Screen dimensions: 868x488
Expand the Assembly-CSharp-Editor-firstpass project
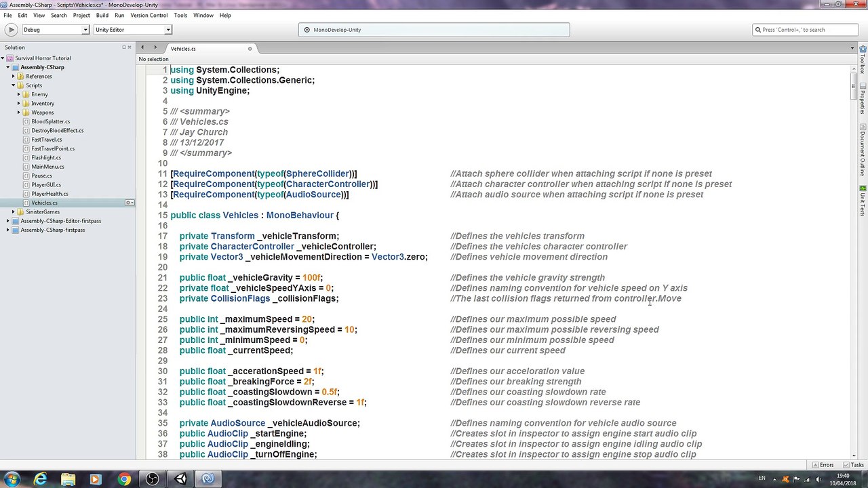point(8,221)
